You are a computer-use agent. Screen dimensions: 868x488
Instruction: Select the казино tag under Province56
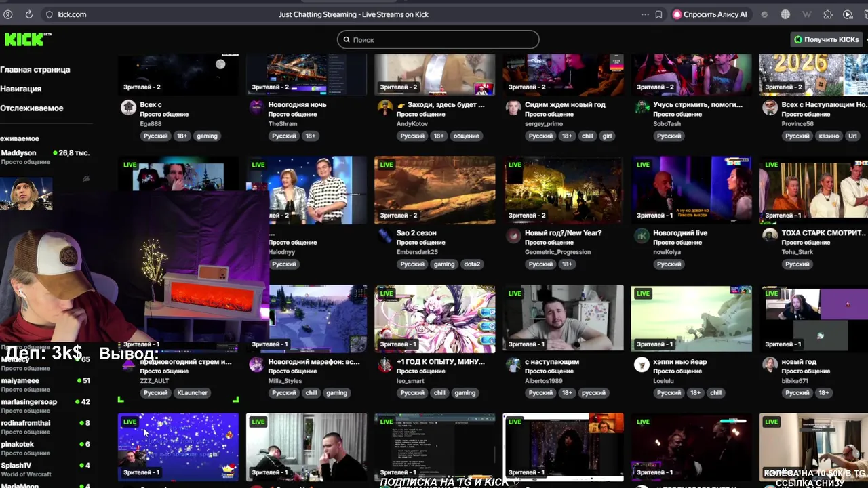click(x=829, y=136)
